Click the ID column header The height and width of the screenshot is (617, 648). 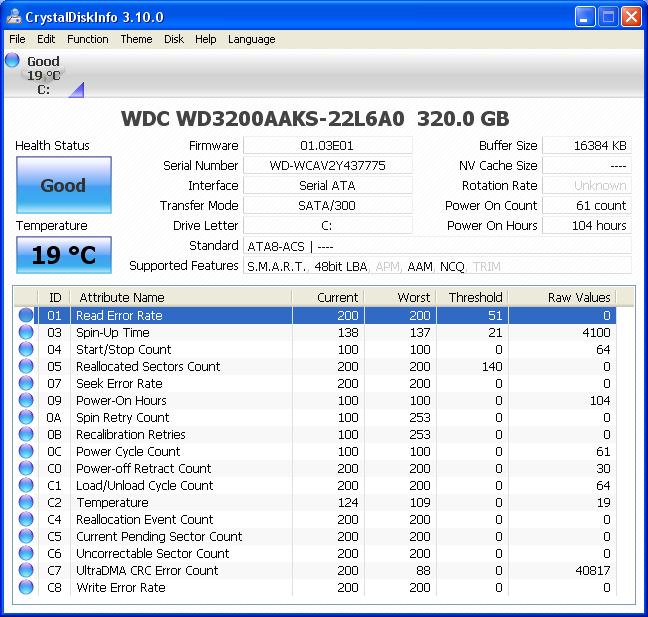tap(54, 297)
